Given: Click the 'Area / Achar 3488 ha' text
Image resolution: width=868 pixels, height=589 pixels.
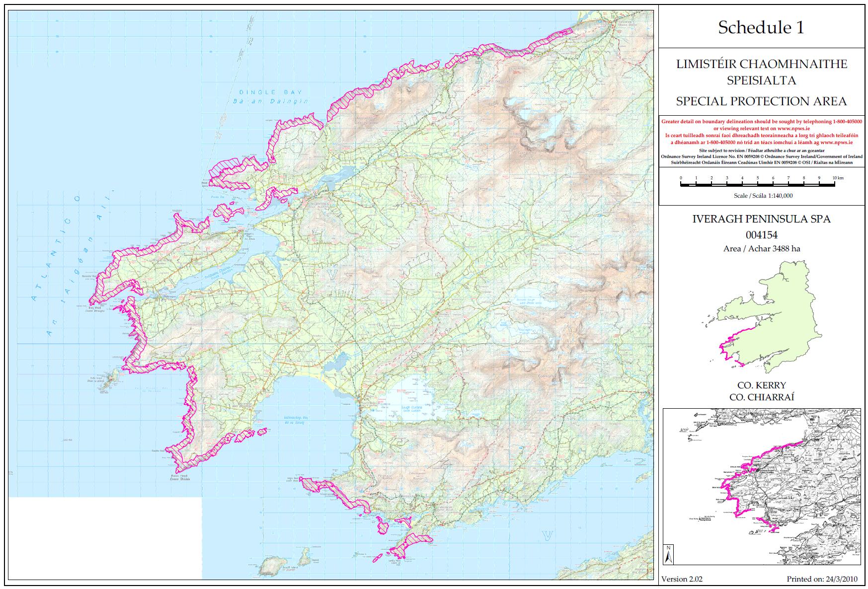Looking at the screenshot, I should click(761, 249).
